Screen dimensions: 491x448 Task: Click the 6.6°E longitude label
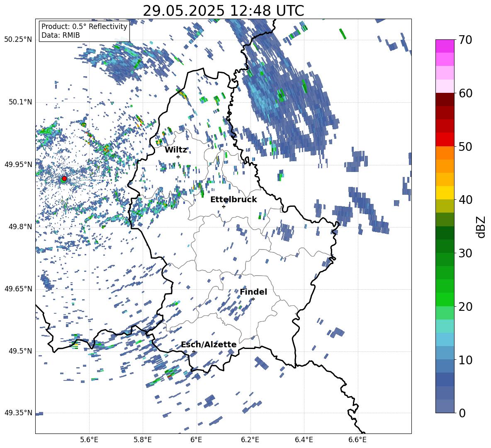(357, 440)
